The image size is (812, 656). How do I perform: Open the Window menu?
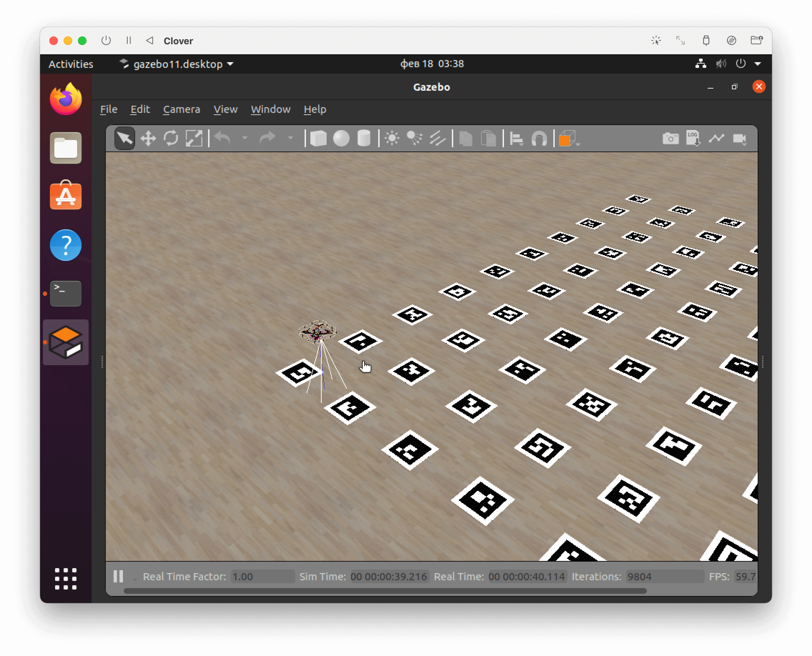pyautogui.click(x=271, y=110)
